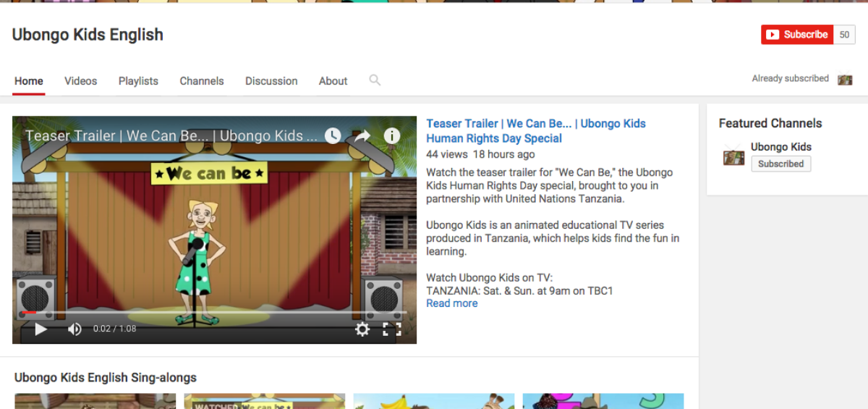The height and width of the screenshot is (409, 868).
Task: Click the subscriber count 50
Action: click(x=844, y=34)
